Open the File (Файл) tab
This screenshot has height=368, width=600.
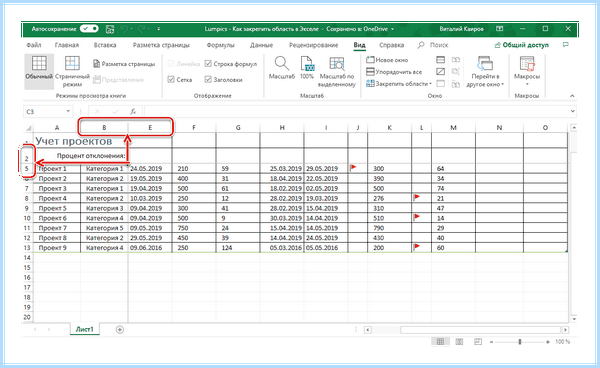(34, 45)
